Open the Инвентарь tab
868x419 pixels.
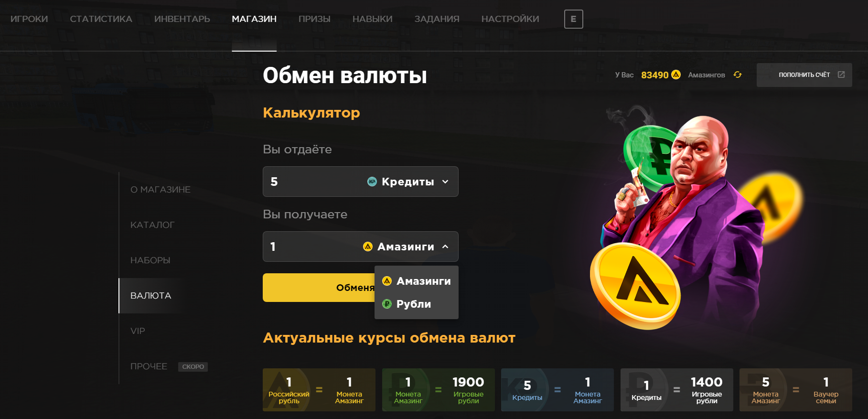coord(182,19)
